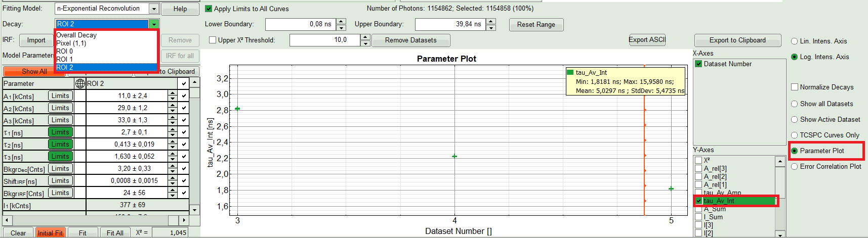Select the Lin. Intens. Axis radio button

tap(794, 41)
